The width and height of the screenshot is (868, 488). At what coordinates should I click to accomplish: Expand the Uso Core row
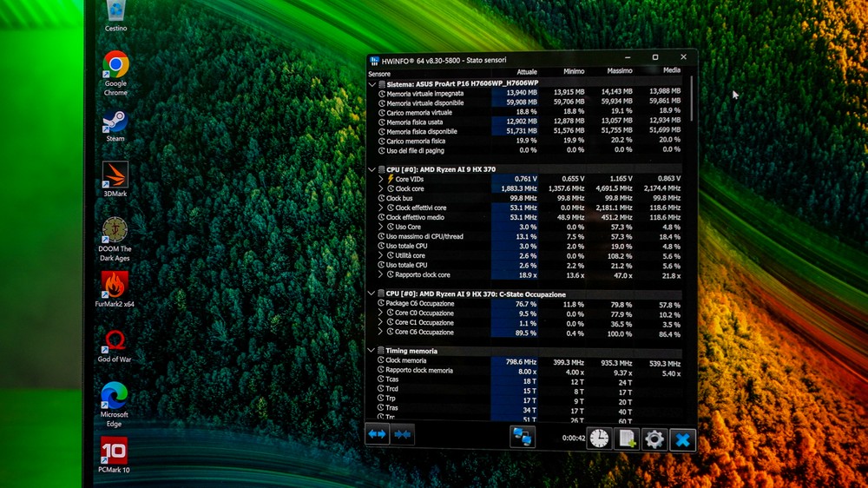pos(381,227)
